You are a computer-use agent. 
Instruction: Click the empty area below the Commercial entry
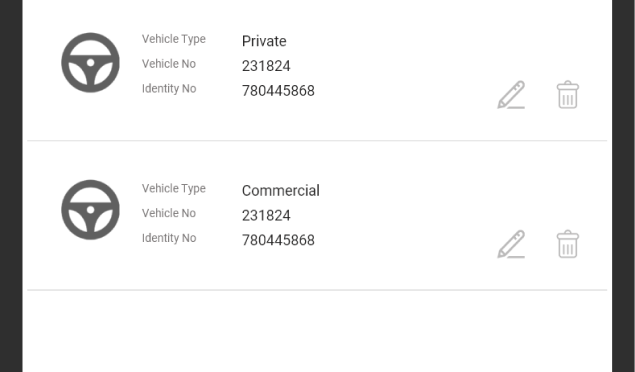pyautogui.click(x=317, y=331)
